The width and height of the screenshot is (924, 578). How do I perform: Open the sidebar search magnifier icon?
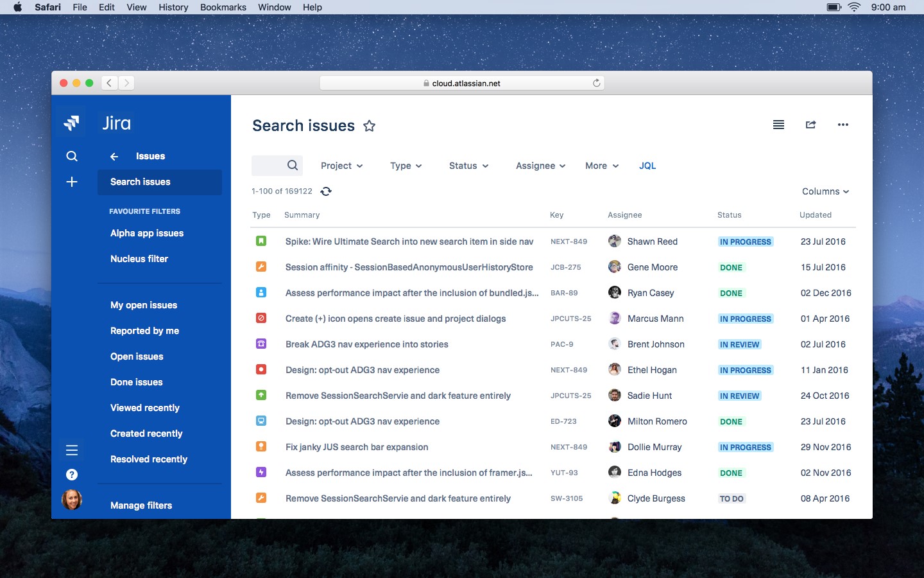tap(72, 156)
